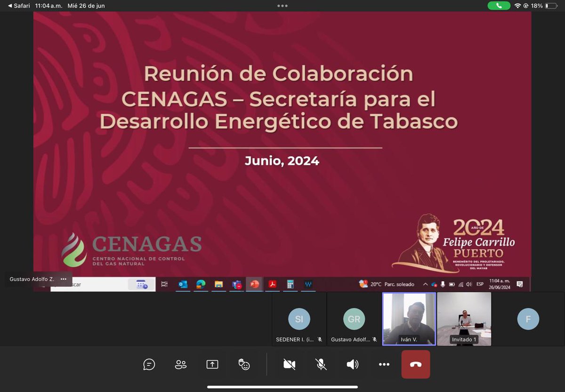Select the participant tile with initial F
The width and height of the screenshot is (565, 392).
tap(528, 319)
